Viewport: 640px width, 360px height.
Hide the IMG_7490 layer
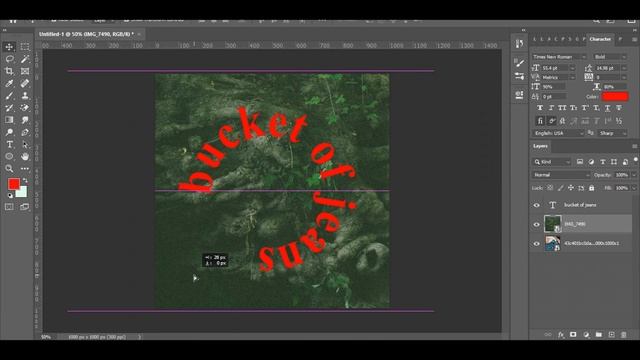click(537, 224)
